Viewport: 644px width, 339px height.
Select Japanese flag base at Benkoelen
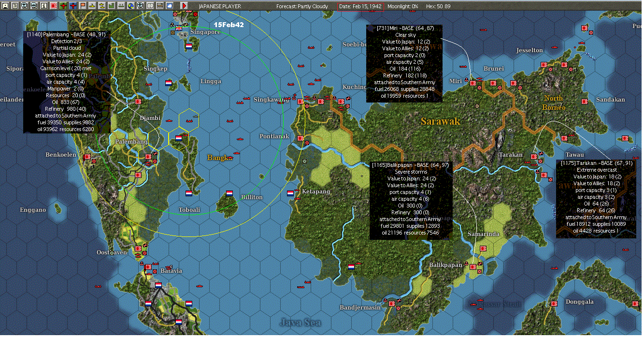pos(87,157)
